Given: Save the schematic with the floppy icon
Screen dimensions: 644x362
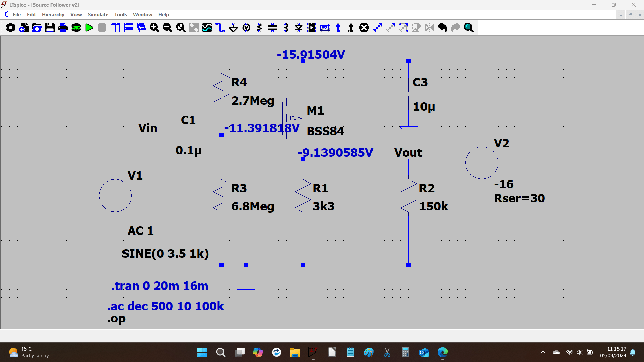Looking at the screenshot, I should pyautogui.click(x=50, y=28).
